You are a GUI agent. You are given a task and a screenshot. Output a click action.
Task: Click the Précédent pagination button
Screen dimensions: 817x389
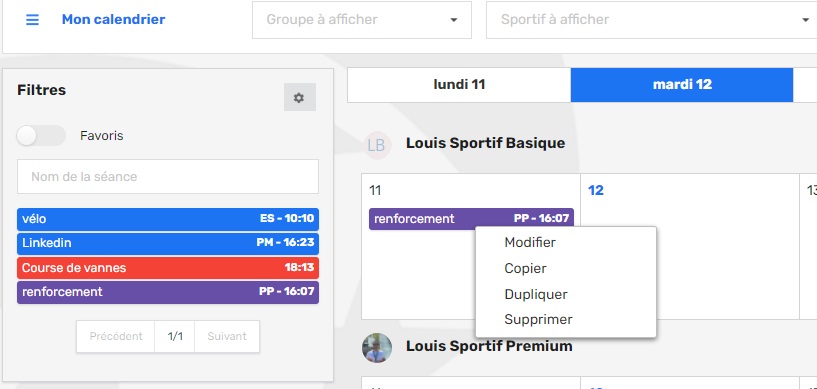pyautogui.click(x=116, y=336)
